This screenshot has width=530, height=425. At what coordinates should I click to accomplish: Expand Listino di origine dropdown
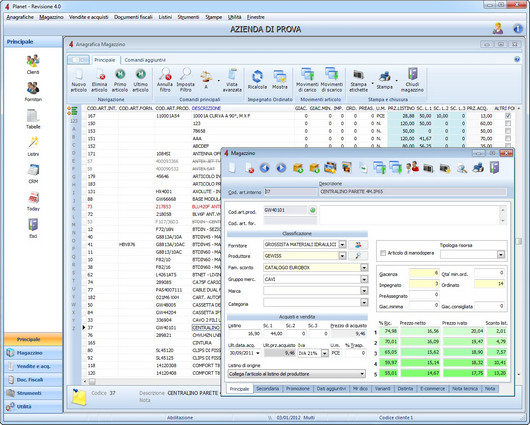pos(362,374)
